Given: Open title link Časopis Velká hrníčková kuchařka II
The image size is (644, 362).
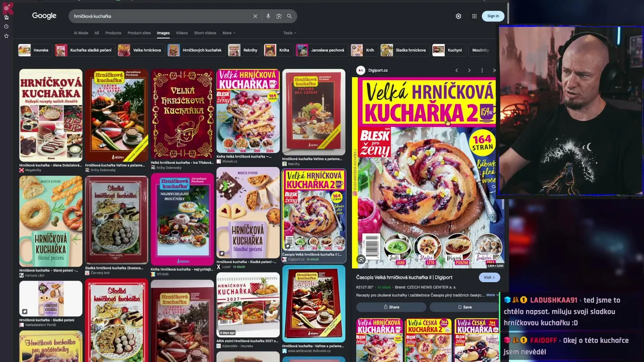Looking at the screenshot, I should (x=405, y=278).
